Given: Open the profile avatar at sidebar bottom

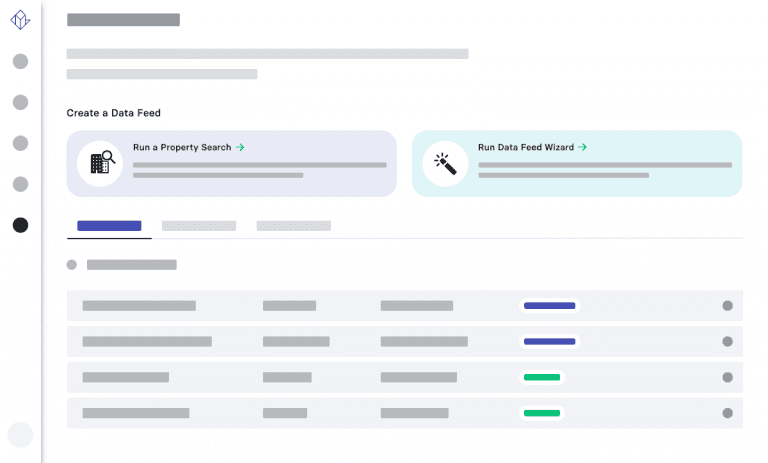Looking at the screenshot, I should tap(20, 434).
